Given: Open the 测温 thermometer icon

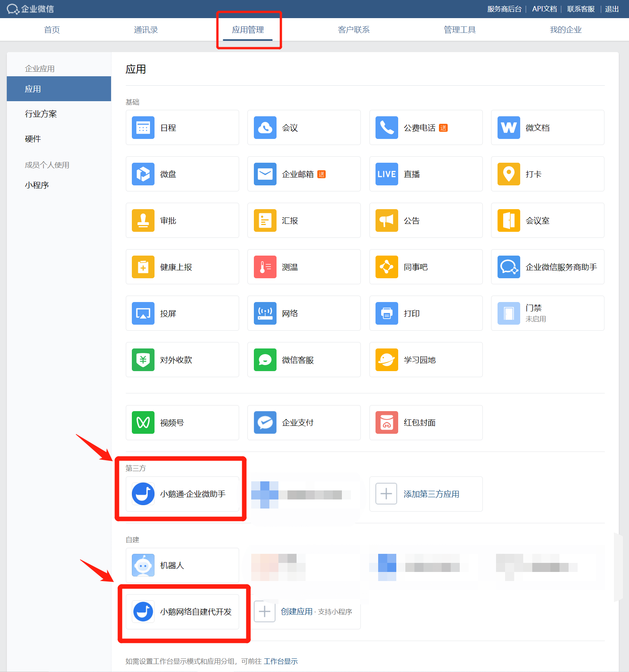Looking at the screenshot, I should (x=265, y=267).
